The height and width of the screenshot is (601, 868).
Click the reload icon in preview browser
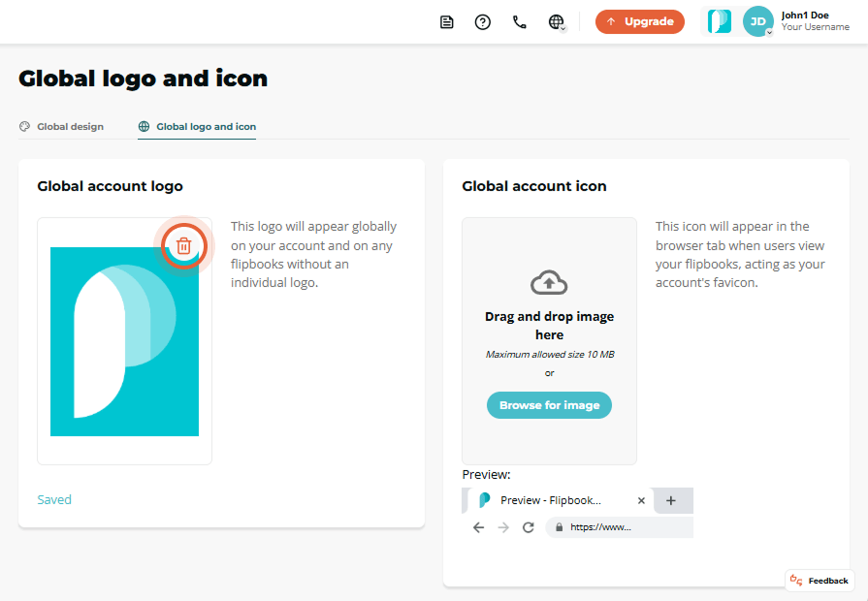click(x=529, y=527)
